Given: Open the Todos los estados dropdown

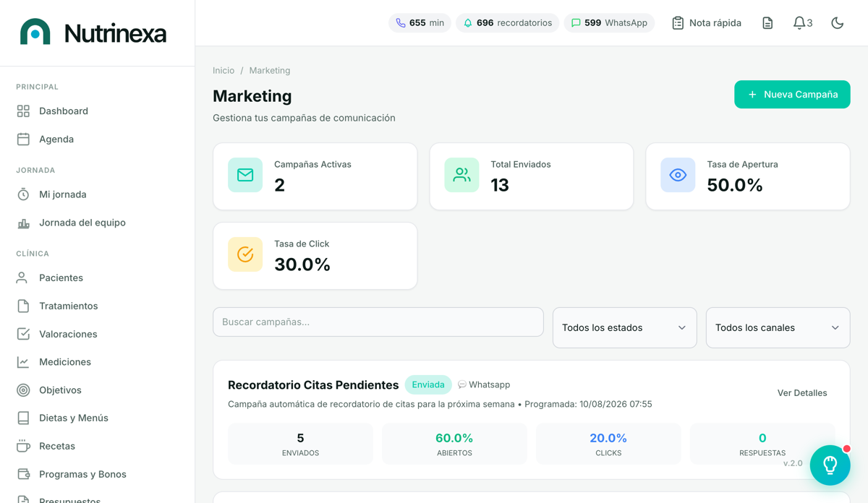Looking at the screenshot, I should pos(625,327).
